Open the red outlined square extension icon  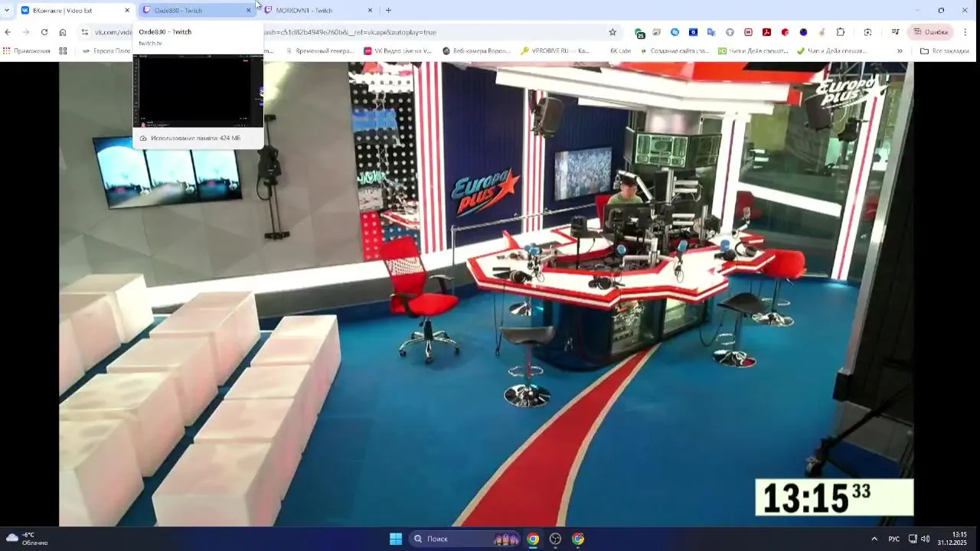click(748, 32)
